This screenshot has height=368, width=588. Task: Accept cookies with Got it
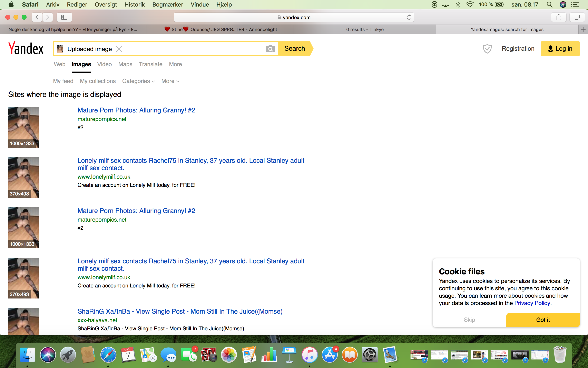click(x=543, y=320)
